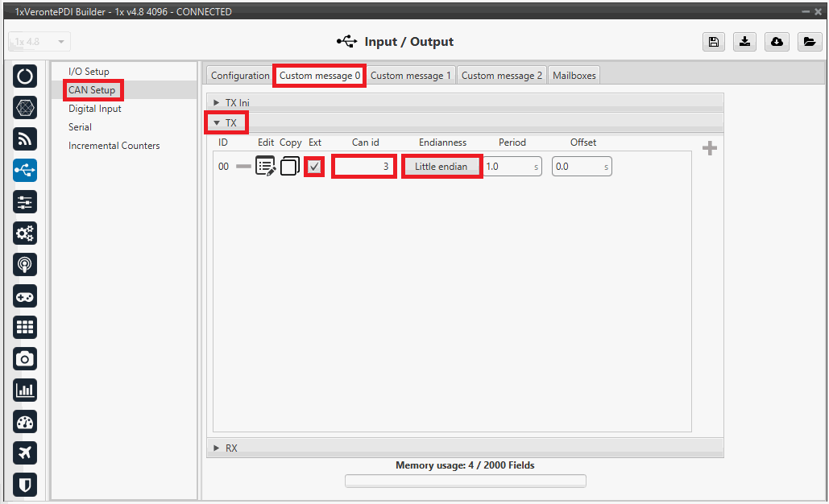Screen dimensions: 829x504
Task: Click the Copy icon in row 00
Action: tap(290, 167)
